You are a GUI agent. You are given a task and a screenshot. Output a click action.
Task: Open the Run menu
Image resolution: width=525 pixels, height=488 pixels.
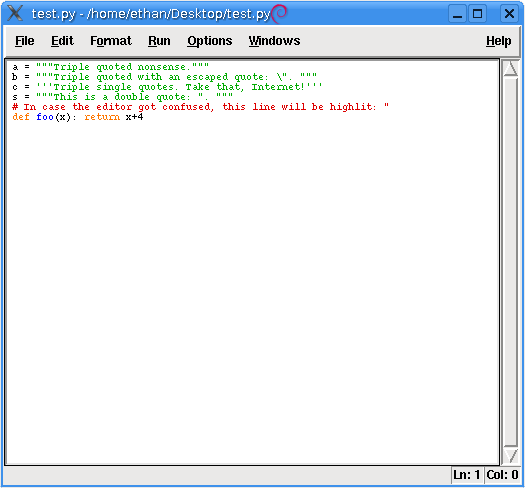159,41
